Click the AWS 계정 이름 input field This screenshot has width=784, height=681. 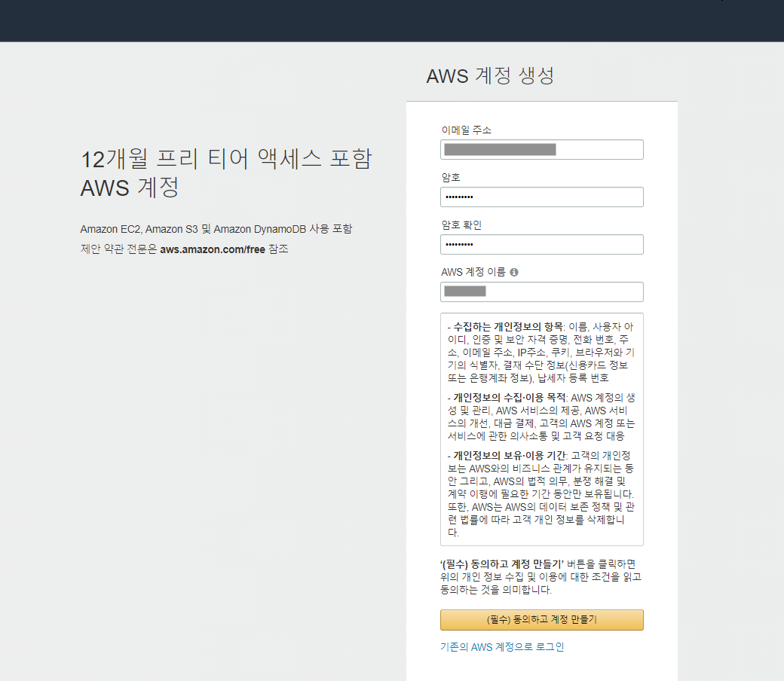(541, 292)
